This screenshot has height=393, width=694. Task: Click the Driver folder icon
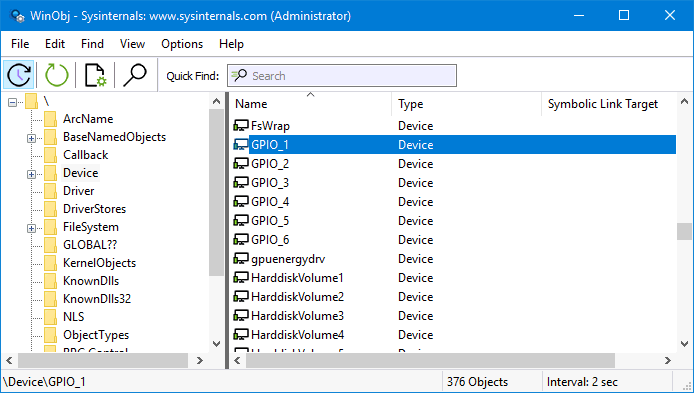(50, 191)
